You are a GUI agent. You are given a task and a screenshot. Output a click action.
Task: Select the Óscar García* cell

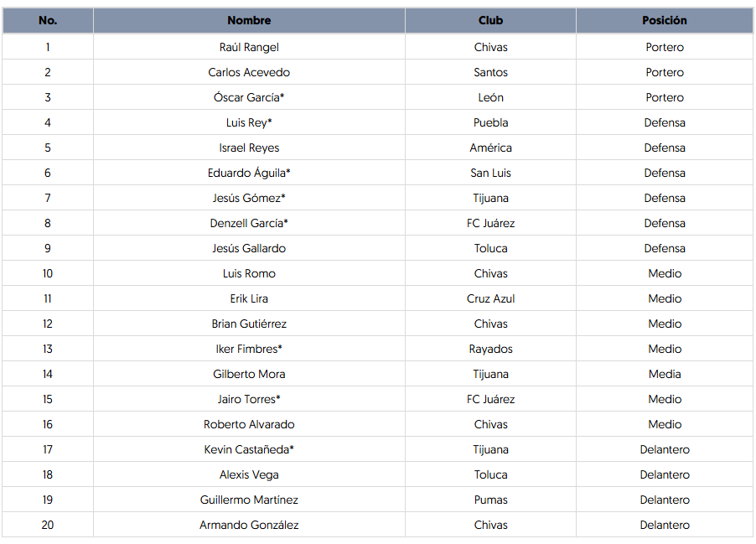(249, 97)
